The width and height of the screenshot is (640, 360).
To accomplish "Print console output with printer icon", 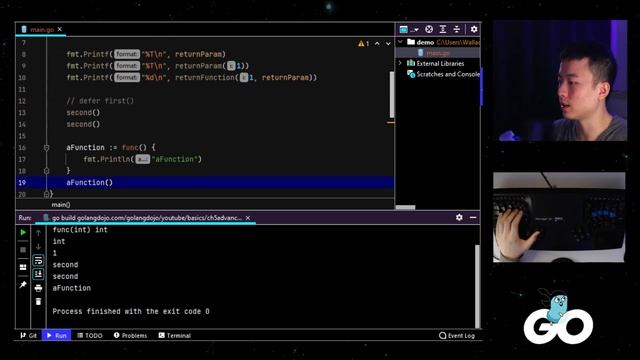I will (x=38, y=288).
